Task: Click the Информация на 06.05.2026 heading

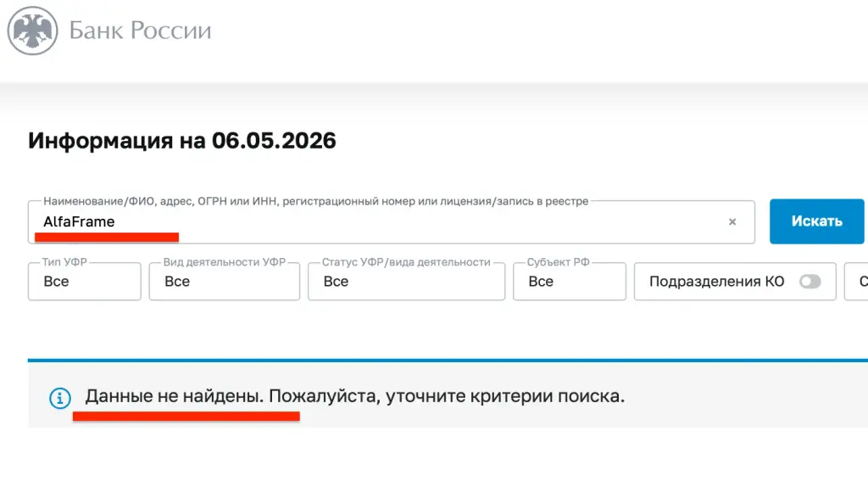Action: point(182,141)
